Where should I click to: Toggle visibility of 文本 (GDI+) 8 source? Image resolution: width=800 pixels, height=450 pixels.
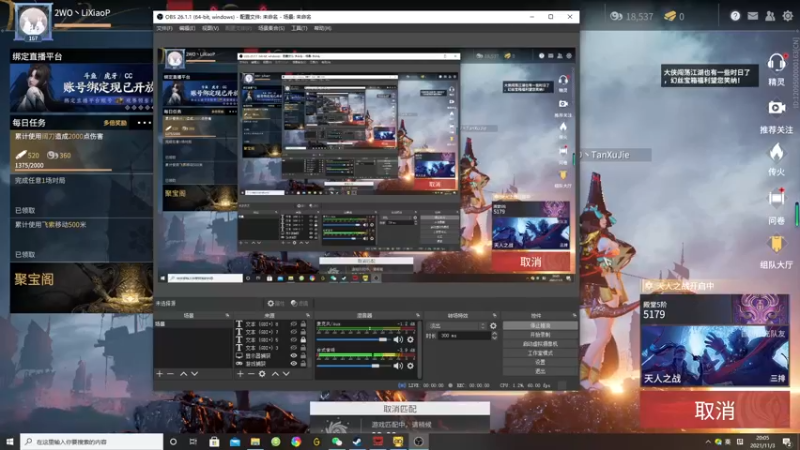click(x=293, y=324)
